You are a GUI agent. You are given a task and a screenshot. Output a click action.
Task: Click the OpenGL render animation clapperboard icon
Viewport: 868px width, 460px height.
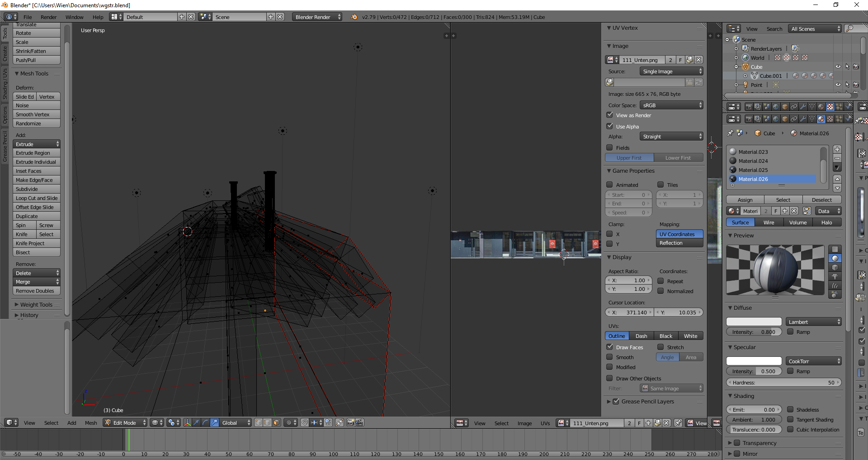[x=359, y=422]
